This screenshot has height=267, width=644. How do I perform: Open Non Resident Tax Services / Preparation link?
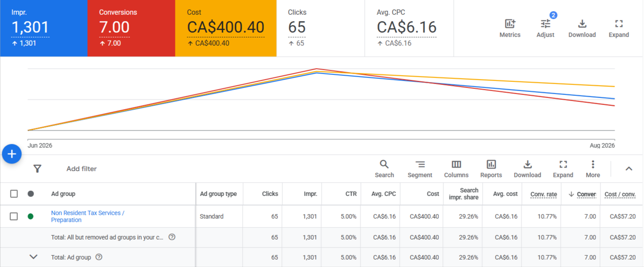coord(88,216)
